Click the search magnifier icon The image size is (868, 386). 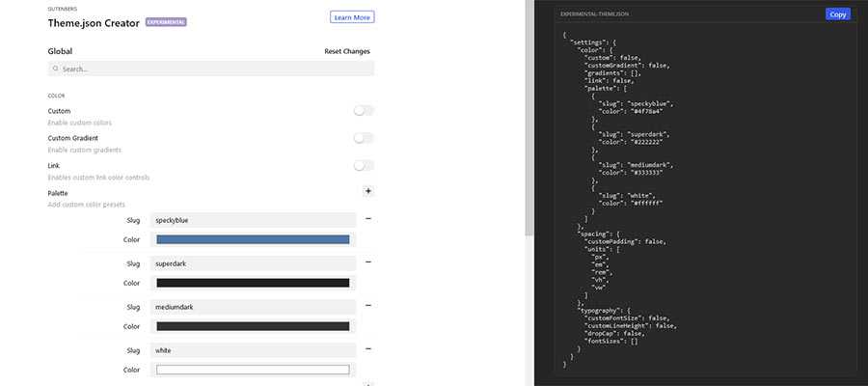tap(56, 69)
